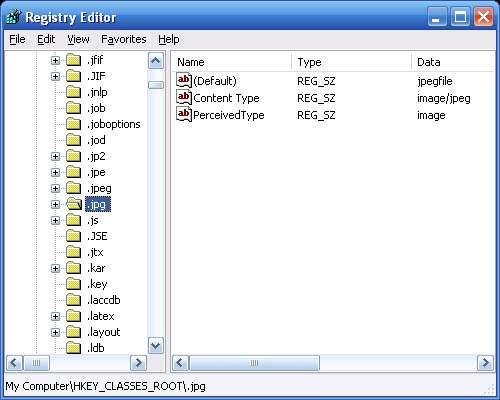The width and height of the screenshot is (500, 400).
Task: Click the .laccdb folder icon
Action: point(74,300)
